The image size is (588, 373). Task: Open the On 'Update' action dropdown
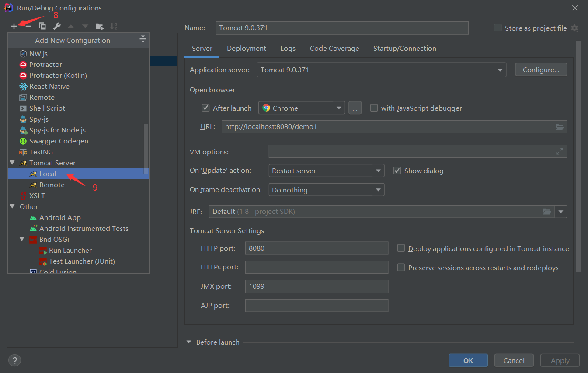click(x=326, y=171)
